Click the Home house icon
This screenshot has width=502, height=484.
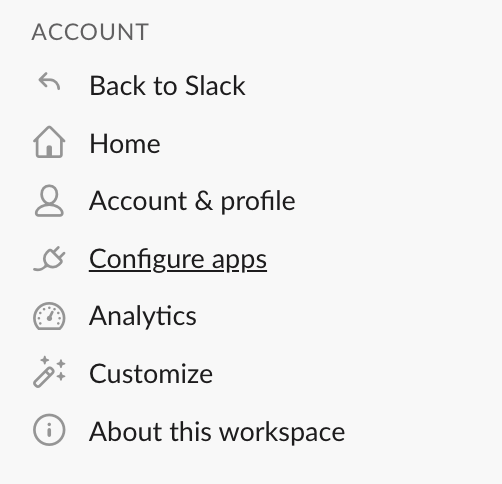click(x=49, y=142)
